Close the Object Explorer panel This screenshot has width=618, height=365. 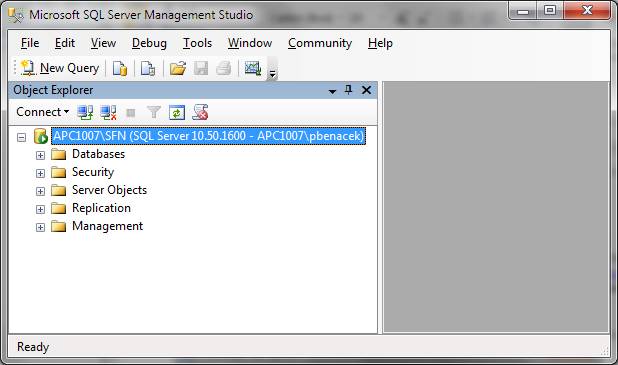[367, 90]
